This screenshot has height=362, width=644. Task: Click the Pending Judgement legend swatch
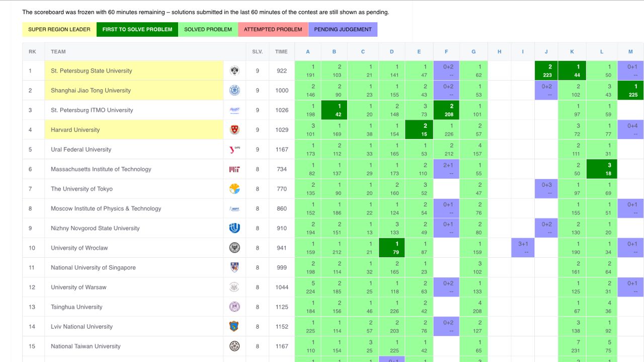(x=343, y=29)
